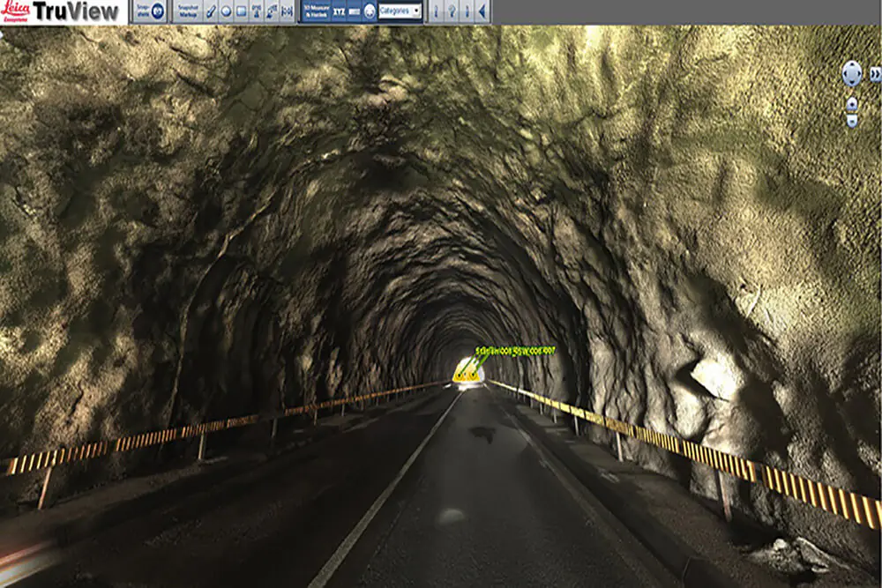Select the XYZ coordinate pick tool
Viewport: 882px width, 588px height.
click(338, 11)
